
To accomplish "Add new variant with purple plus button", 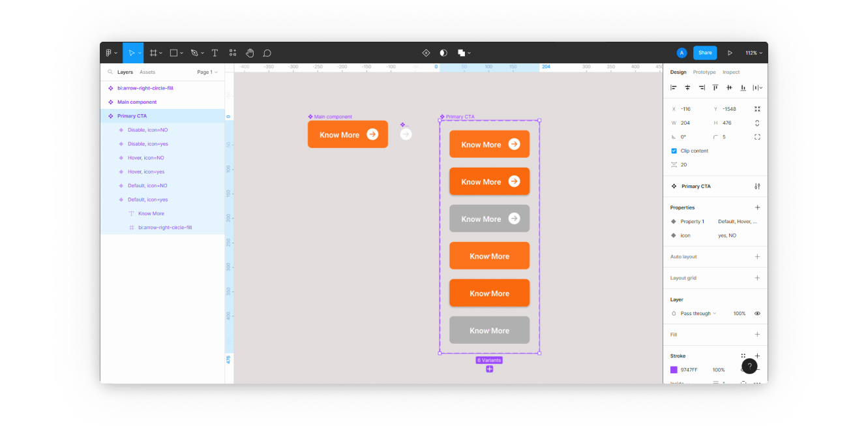I will click(489, 369).
